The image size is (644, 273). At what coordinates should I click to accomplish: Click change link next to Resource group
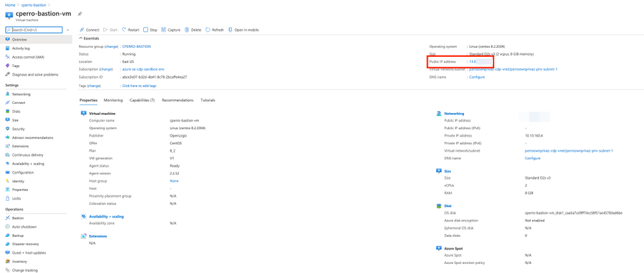[x=111, y=46]
